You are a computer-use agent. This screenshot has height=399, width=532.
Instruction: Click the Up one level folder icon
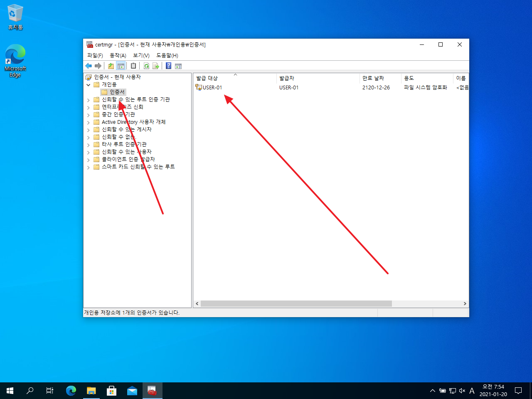[x=111, y=66]
